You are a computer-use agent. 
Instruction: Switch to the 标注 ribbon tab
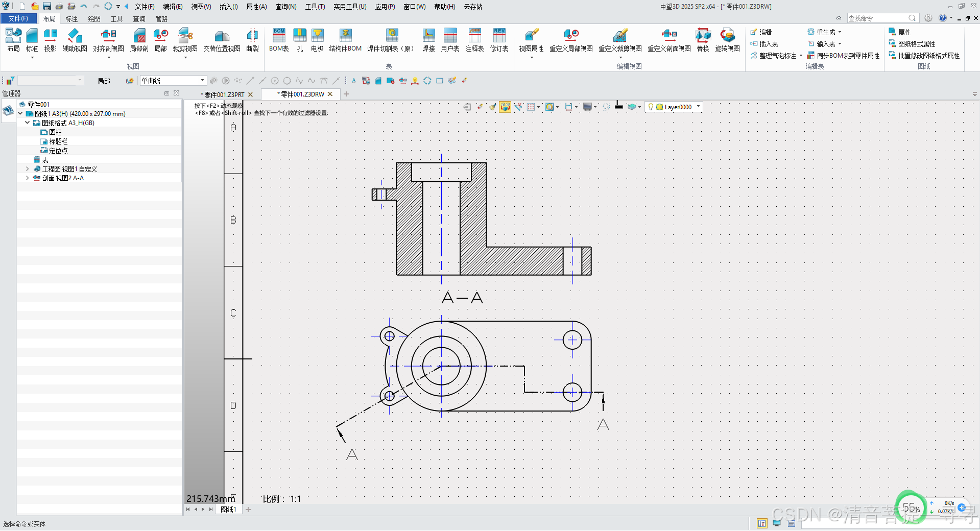click(71, 19)
